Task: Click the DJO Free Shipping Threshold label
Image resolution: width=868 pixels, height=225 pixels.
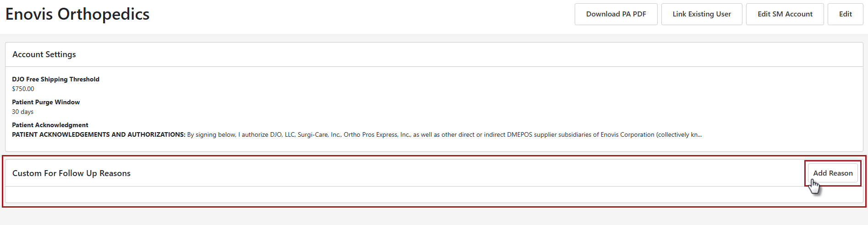Action: [55, 79]
